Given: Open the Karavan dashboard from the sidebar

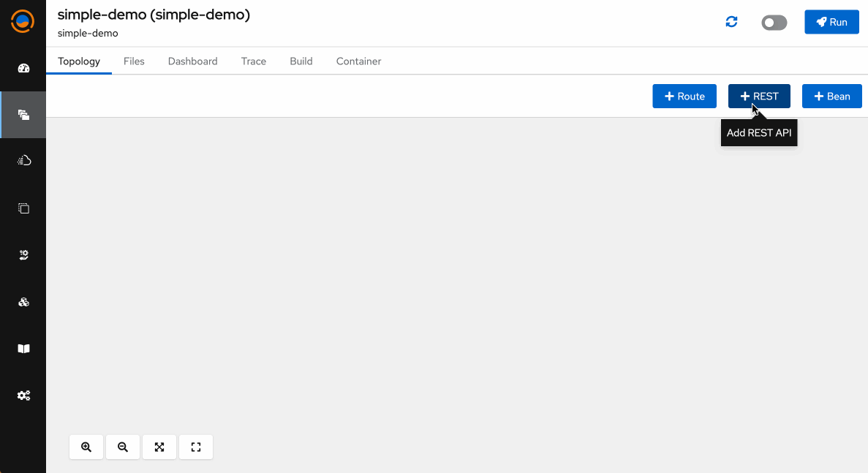Looking at the screenshot, I should (23, 68).
